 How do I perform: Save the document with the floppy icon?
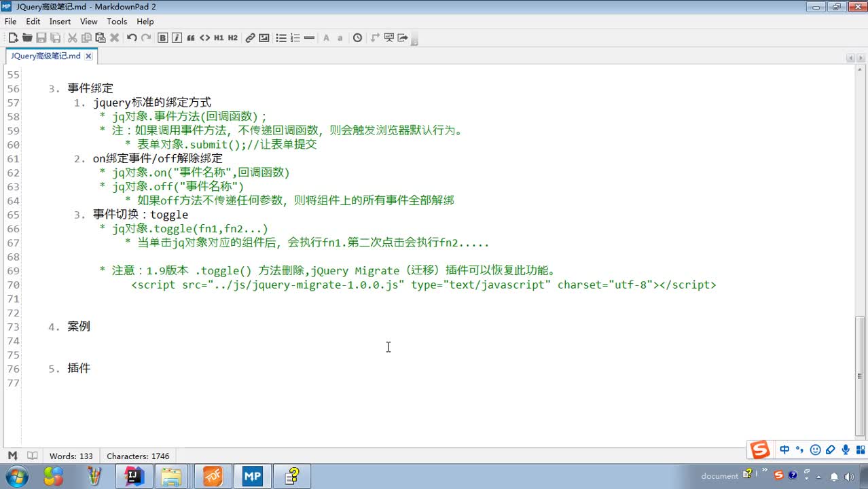tap(41, 38)
